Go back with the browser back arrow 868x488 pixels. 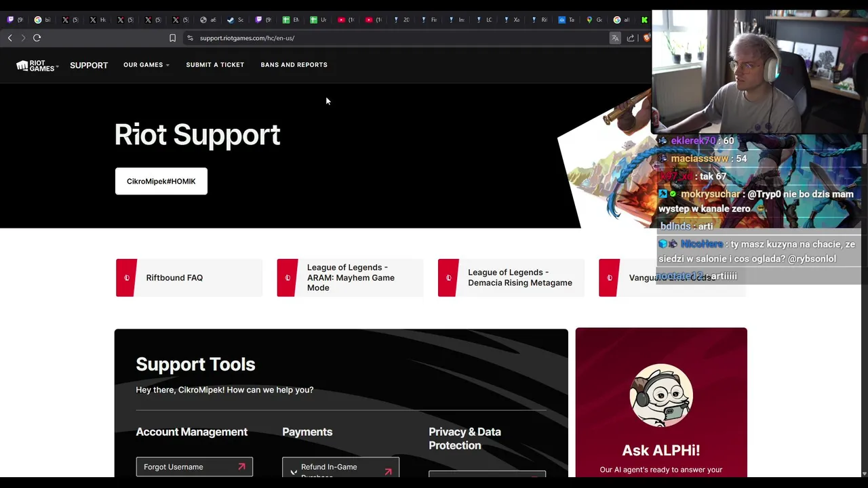(9, 38)
